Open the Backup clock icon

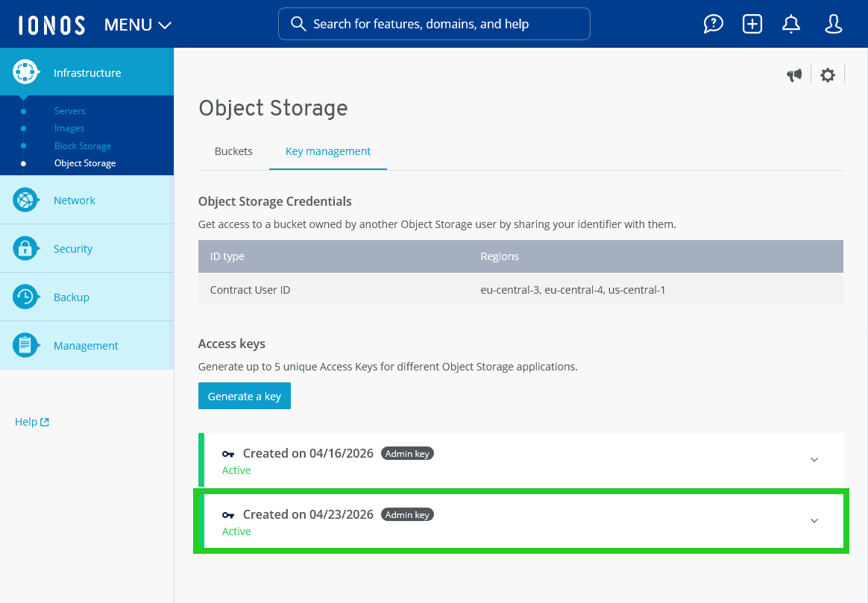click(x=25, y=297)
